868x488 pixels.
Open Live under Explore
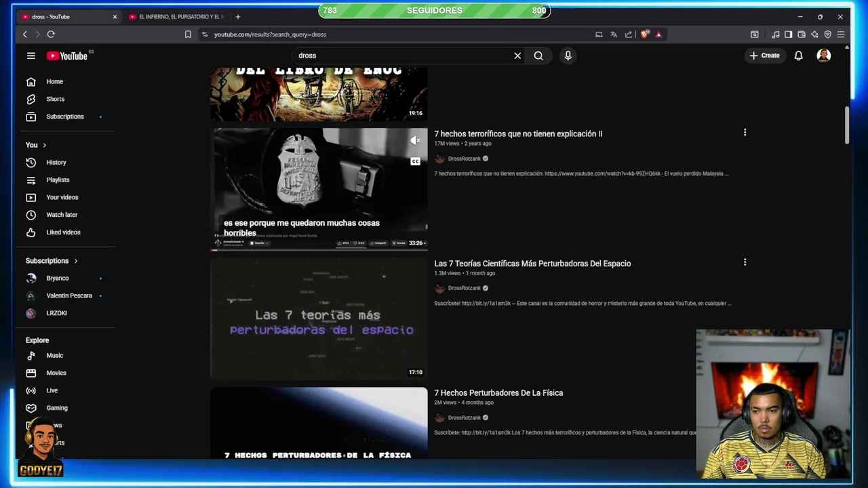[52, 391]
